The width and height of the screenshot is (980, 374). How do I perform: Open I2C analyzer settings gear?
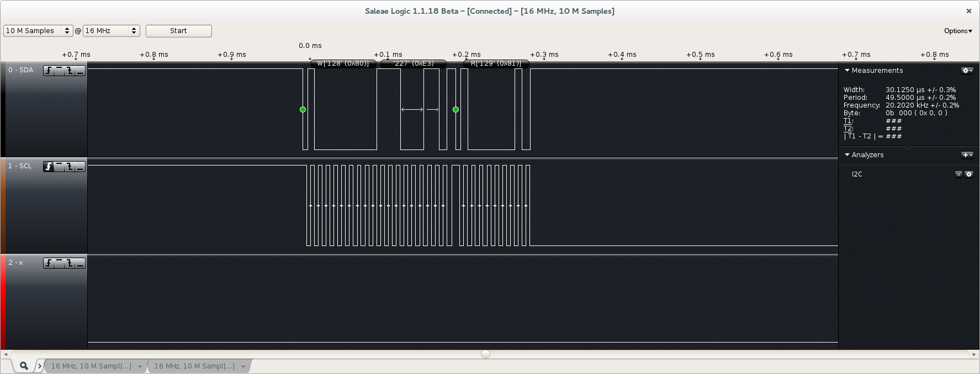[969, 174]
